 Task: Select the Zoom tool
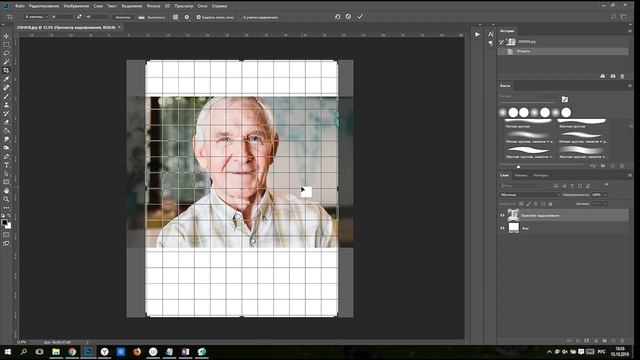pyautogui.click(x=6, y=199)
